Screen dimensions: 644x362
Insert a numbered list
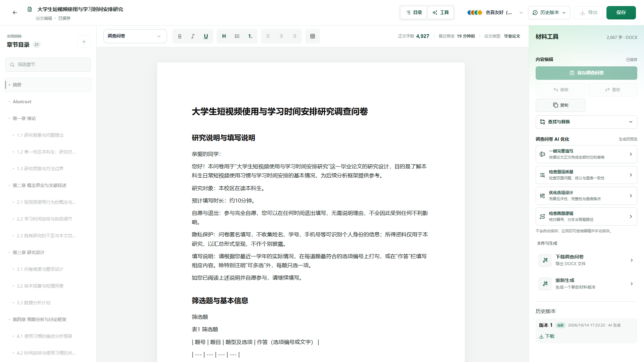tap(250, 36)
